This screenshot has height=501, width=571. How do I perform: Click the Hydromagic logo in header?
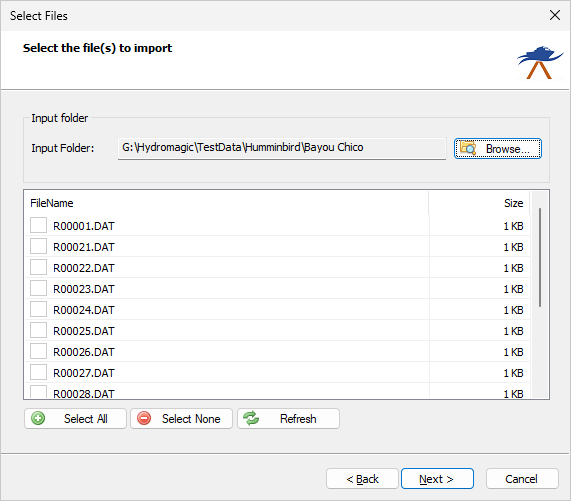point(540,62)
